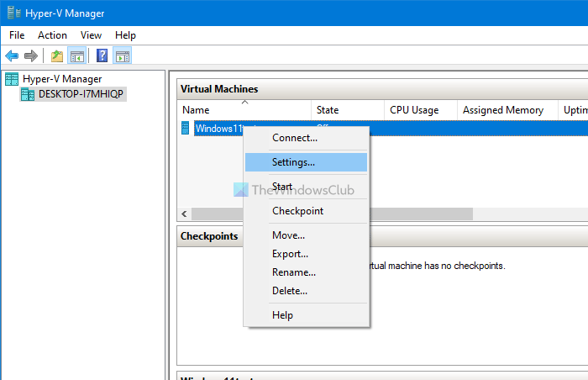Open the View menu
Viewport: 588px width, 380px height.
click(91, 35)
